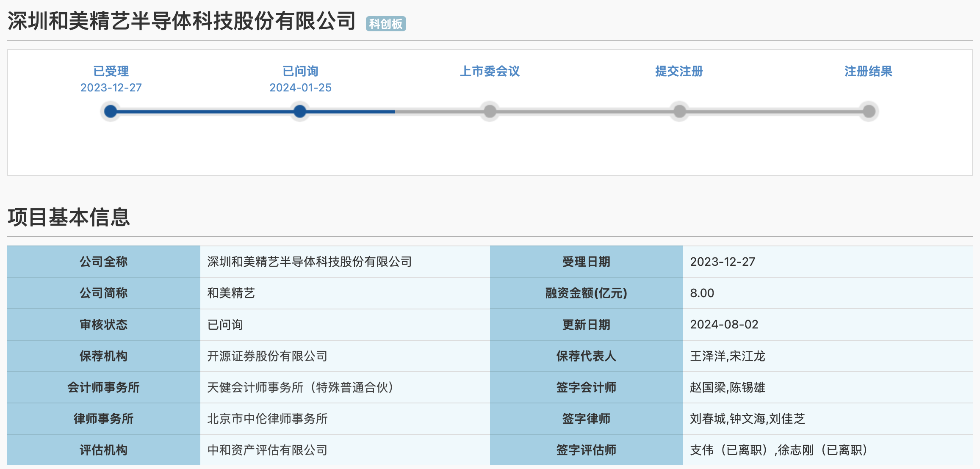
Task: Click 中和资产评估有限公司 cell
Action: click(345, 450)
